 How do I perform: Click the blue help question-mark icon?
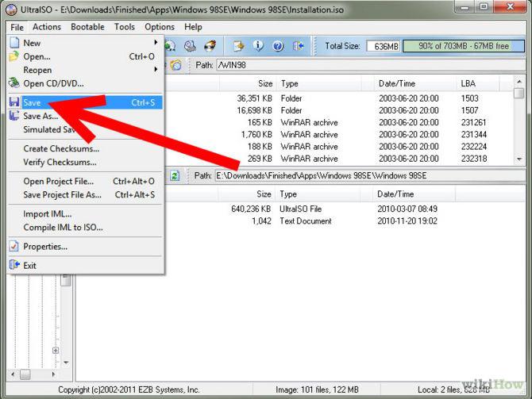[278, 46]
